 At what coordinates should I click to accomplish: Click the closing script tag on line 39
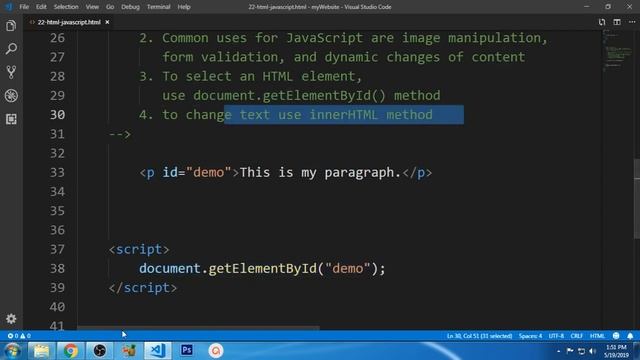(143, 288)
